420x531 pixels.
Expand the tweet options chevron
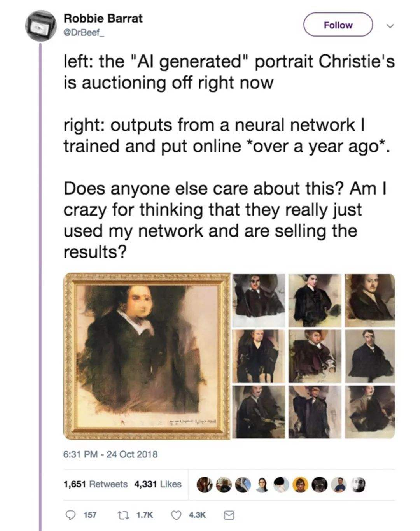(x=390, y=26)
